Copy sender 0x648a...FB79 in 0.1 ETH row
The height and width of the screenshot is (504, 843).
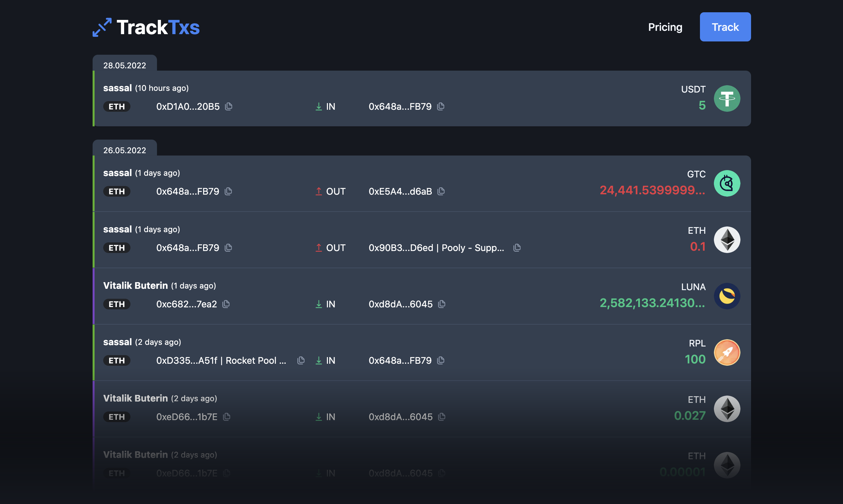[228, 248]
